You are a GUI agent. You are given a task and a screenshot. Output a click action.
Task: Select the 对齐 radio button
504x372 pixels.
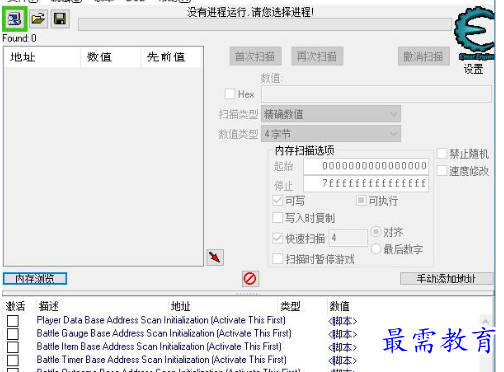point(376,231)
